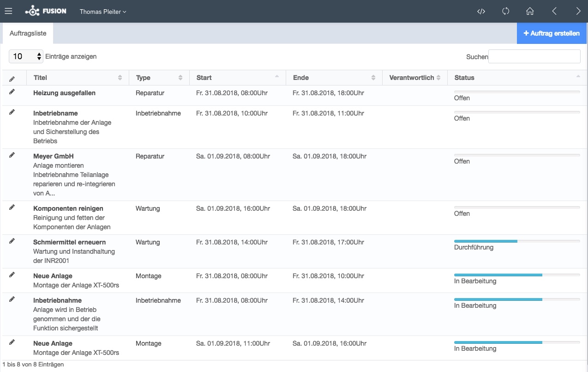This screenshot has width=588, height=372.
Task: Click the Heizung ausgefallen status progress bar
Action: (517, 92)
